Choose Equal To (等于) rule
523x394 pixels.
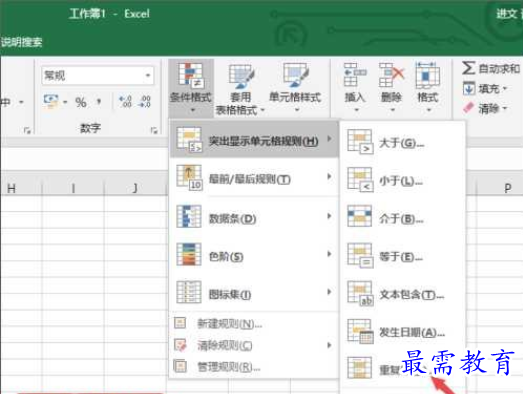(402, 257)
